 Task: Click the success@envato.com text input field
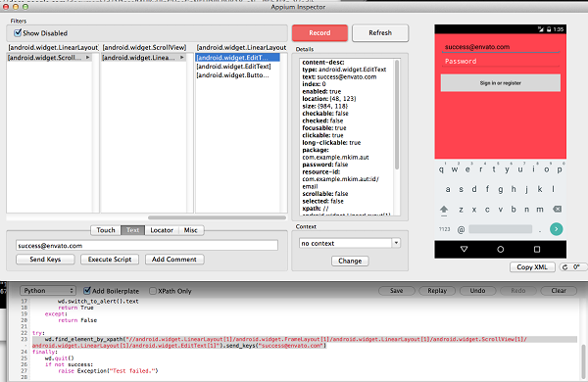point(147,246)
